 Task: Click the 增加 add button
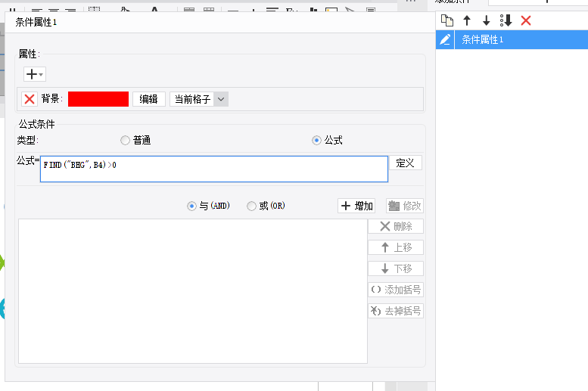(356, 206)
